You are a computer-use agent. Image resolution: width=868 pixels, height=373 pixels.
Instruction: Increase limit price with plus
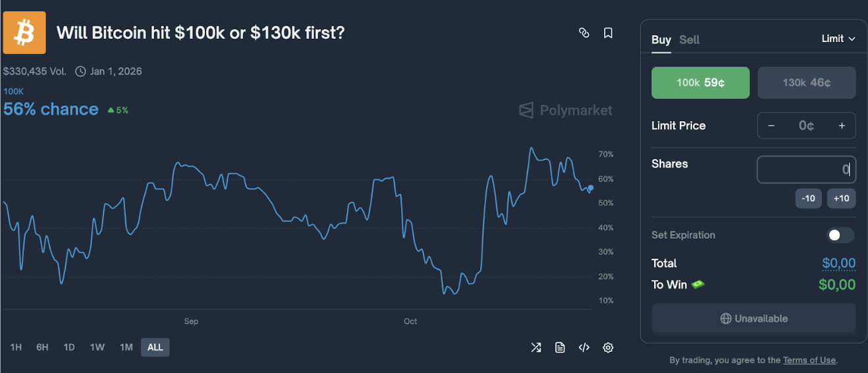point(842,126)
